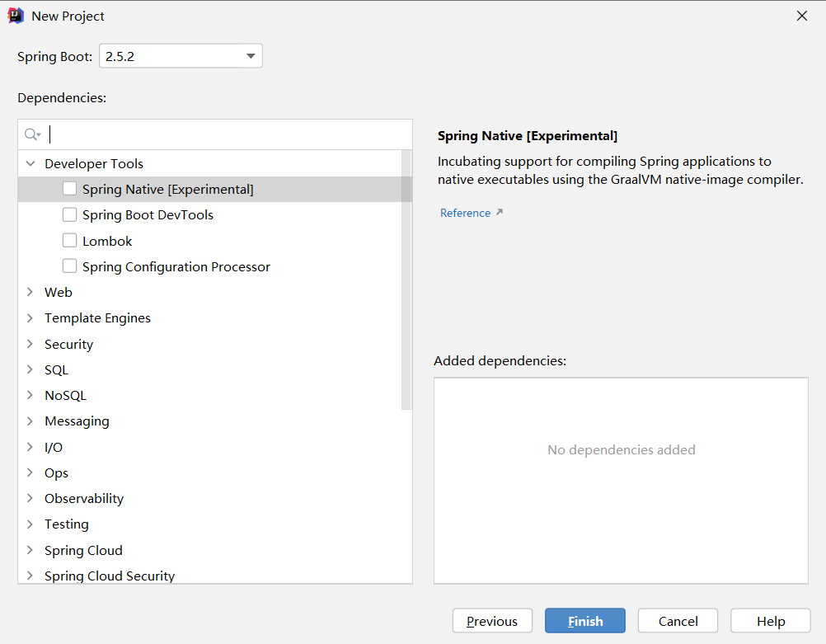Check the Spring Native [Experimental] checkbox
Screen dimensions: 826x644
pyautogui.click(x=69, y=189)
